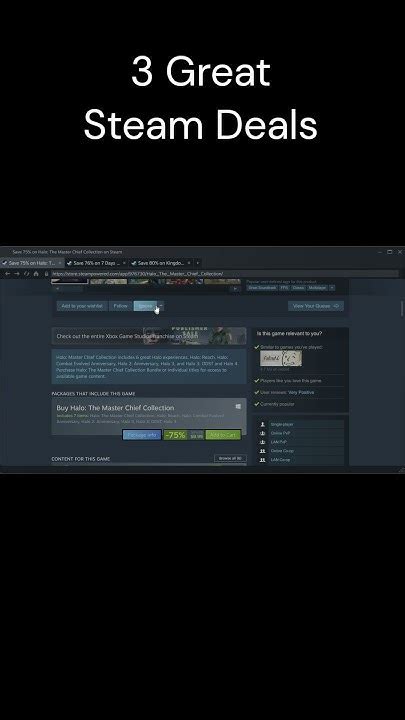The image size is (405, 720).
Task: Minimize the browser window
Action: click(380, 252)
